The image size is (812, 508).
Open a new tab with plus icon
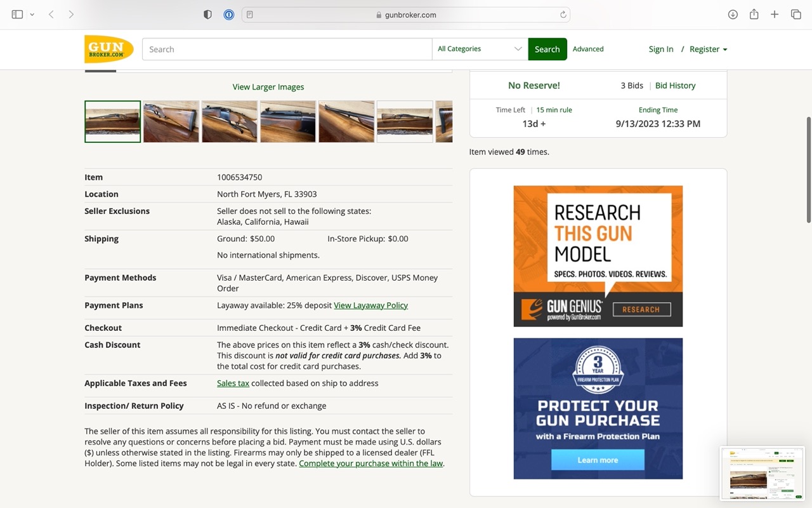[x=775, y=15]
